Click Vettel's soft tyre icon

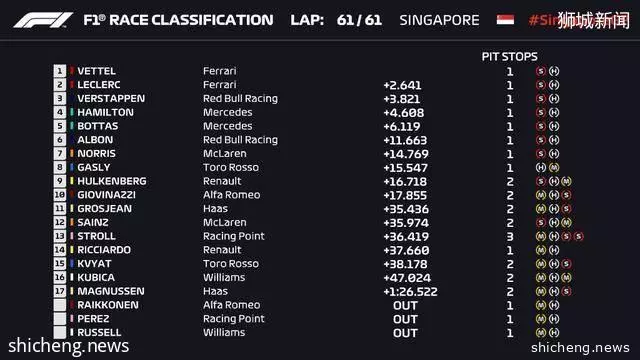coord(541,71)
